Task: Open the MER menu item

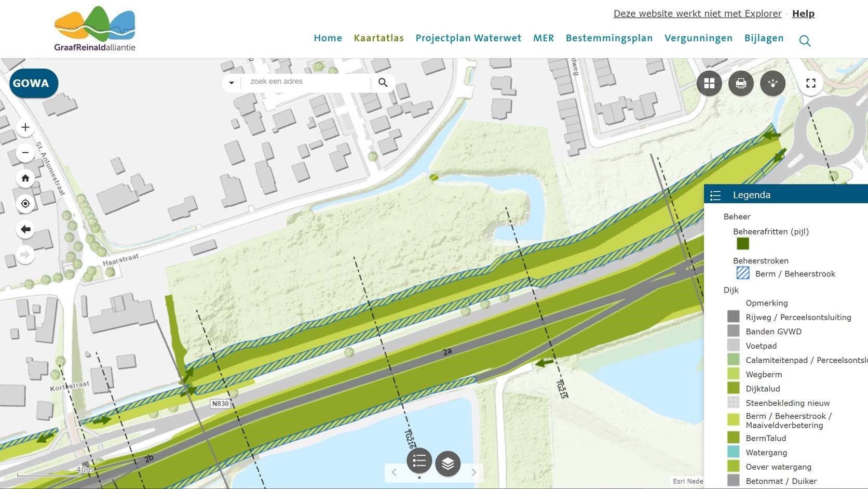Action: [544, 38]
